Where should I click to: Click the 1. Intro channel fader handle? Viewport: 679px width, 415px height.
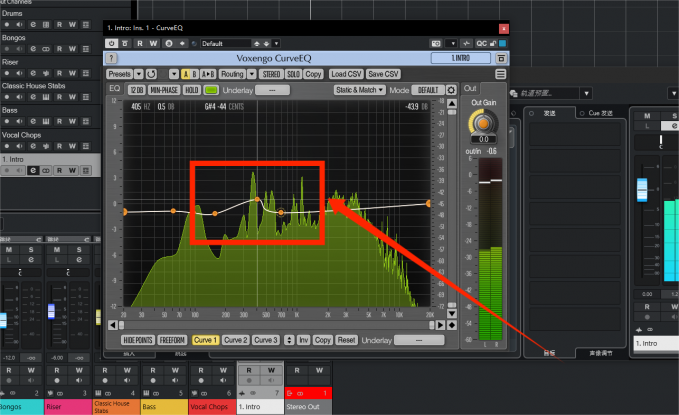[642, 190]
